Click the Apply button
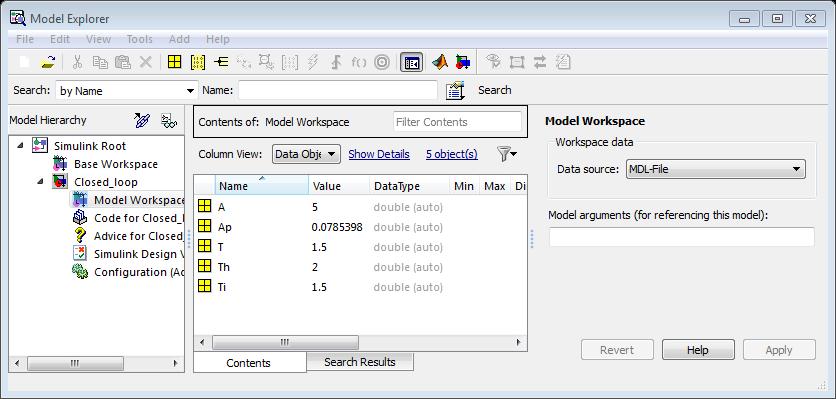The height and width of the screenshot is (399, 836). [779, 350]
